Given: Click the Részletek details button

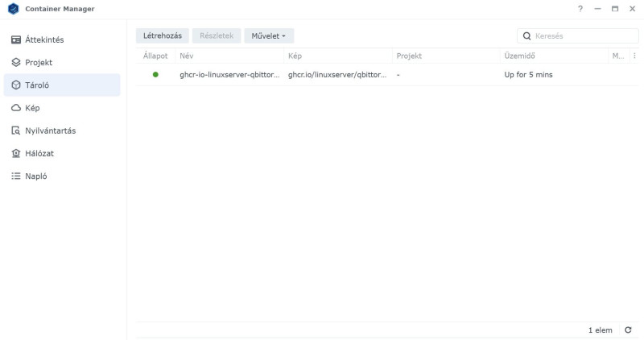Looking at the screenshot, I should [x=217, y=35].
